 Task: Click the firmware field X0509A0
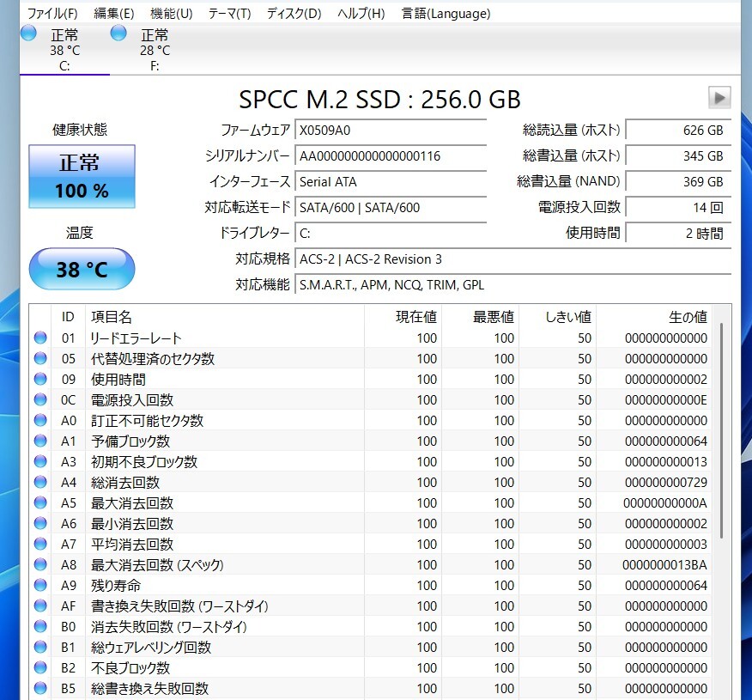click(391, 131)
